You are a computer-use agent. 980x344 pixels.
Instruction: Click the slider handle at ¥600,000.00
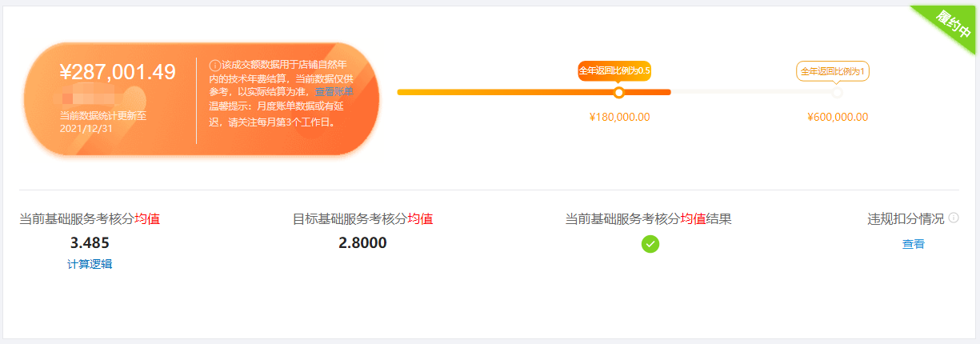pyautogui.click(x=837, y=93)
